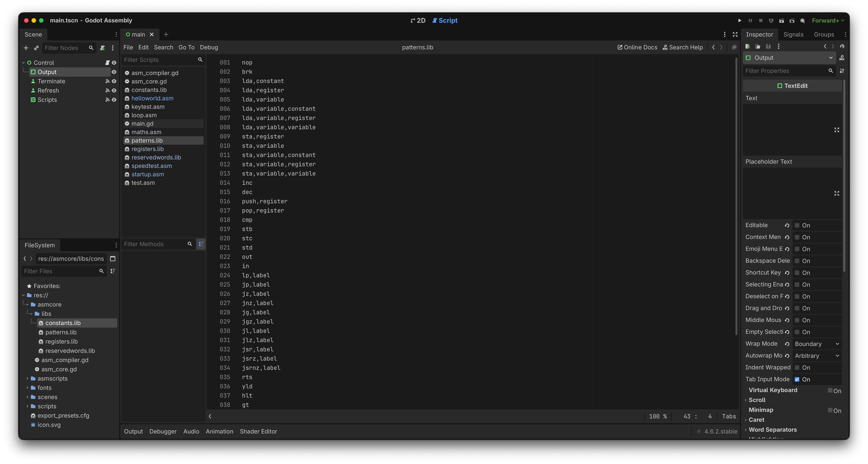The image size is (868, 464).
Task: Open the Wrap Mode dropdown
Action: [x=816, y=344]
